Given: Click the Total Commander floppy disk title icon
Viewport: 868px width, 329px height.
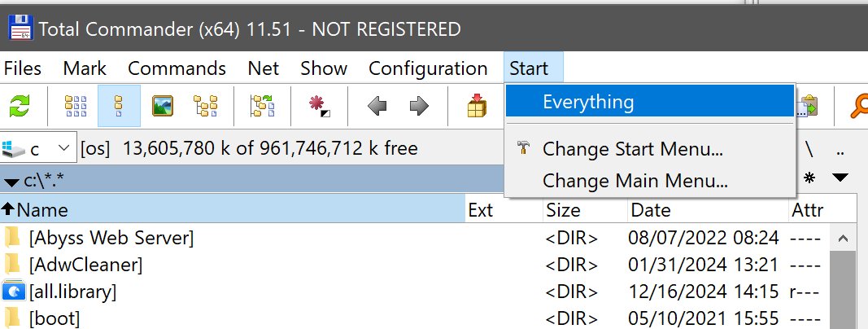Looking at the screenshot, I should 20,28.
